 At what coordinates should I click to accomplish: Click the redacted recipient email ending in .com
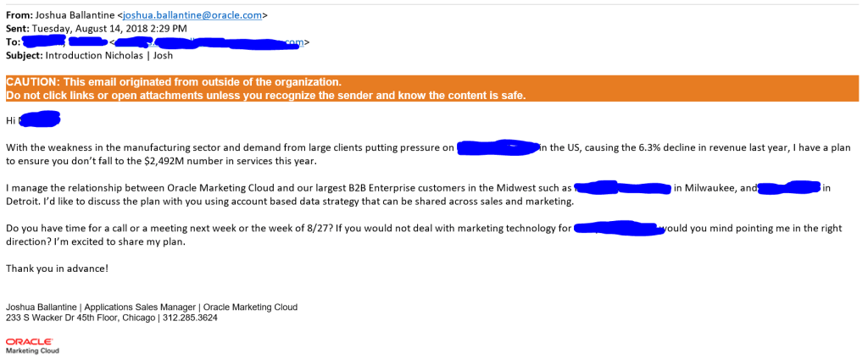[x=210, y=42]
